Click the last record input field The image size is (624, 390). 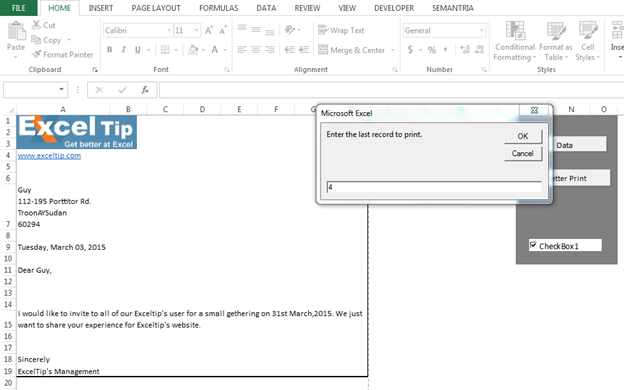434,187
